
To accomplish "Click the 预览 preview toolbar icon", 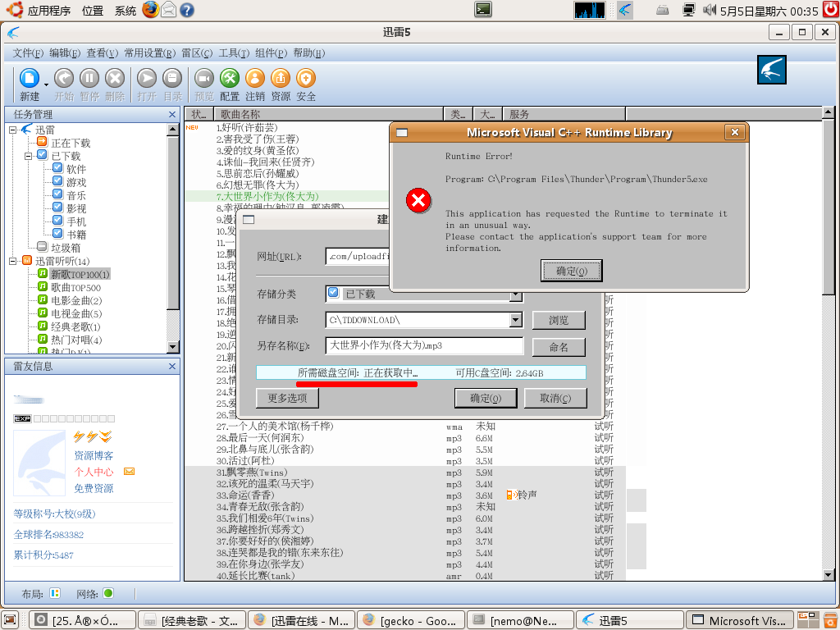I will coord(204,78).
